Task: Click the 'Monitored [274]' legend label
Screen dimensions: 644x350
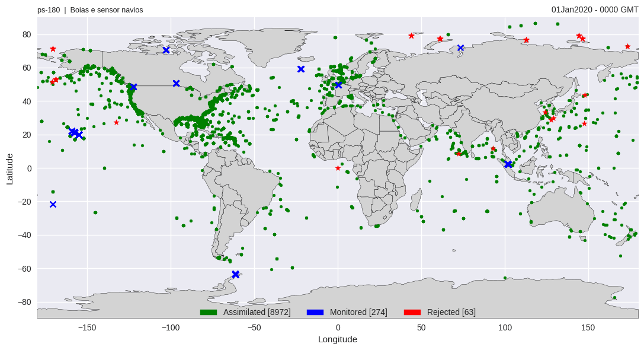Action: click(358, 312)
